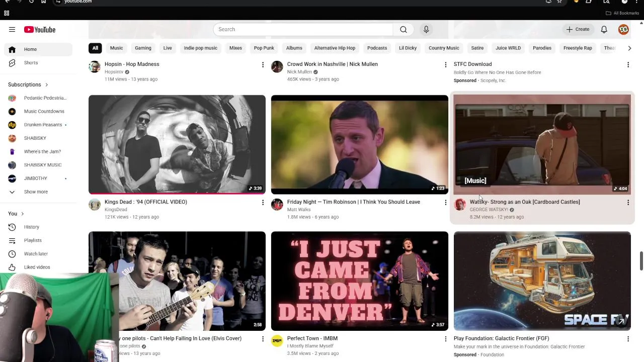Show more filter chips with the right arrow
This screenshot has height=362, width=644.
(x=629, y=48)
